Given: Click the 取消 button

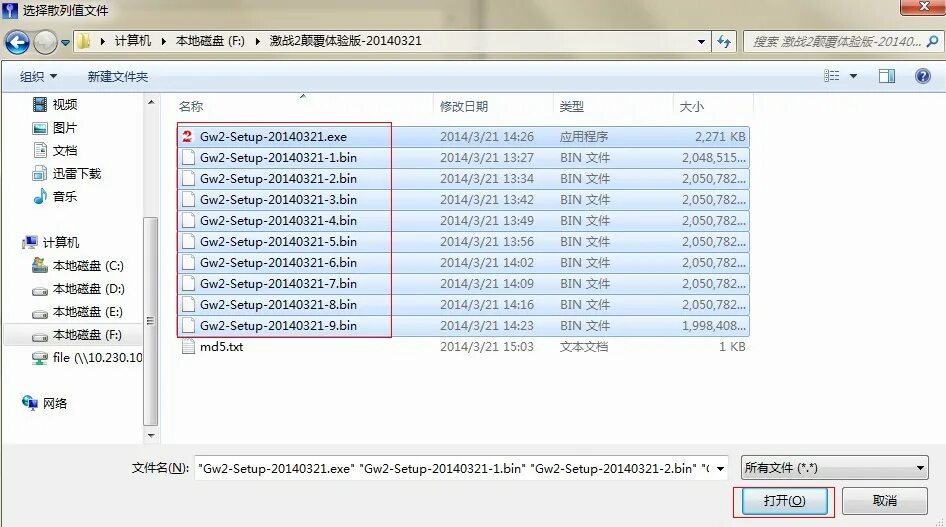Looking at the screenshot, I should pyautogui.click(x=884, y=500).
